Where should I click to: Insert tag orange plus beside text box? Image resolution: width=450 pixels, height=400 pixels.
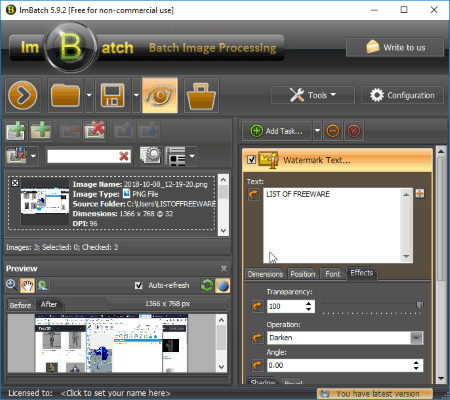pos(420,193)
